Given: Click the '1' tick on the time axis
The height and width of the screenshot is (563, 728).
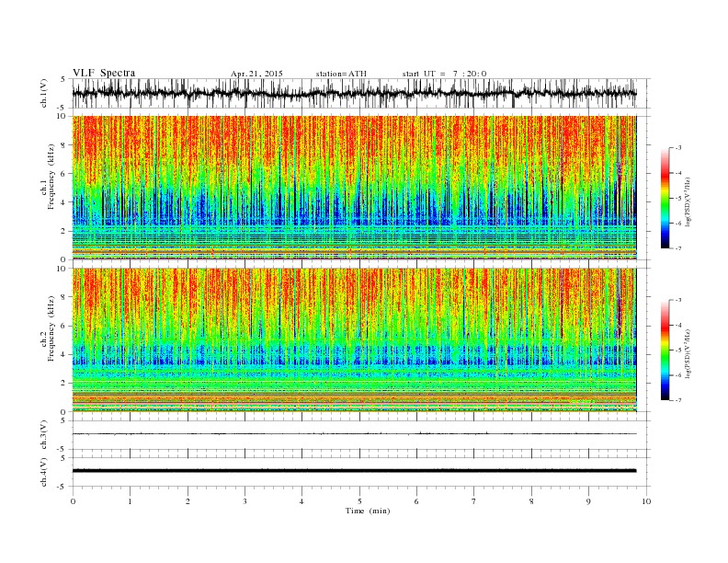Looking at the screenshot, I should pyautogui.click(x=130, y=501).
